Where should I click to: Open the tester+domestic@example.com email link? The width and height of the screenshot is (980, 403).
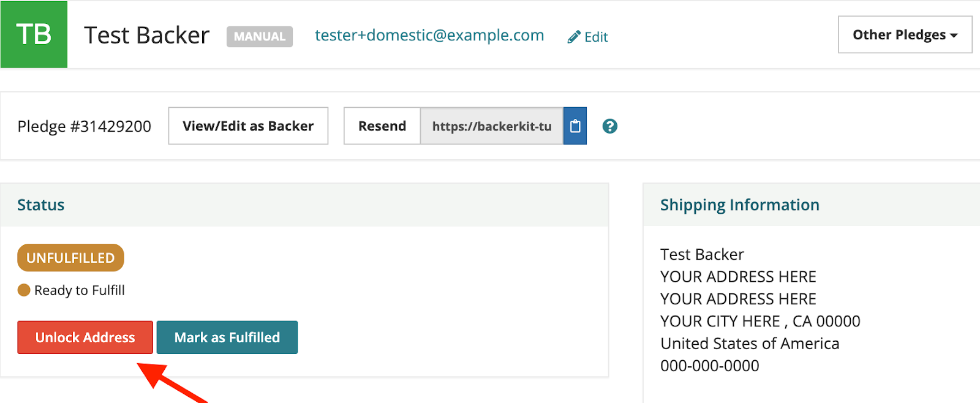coord(429,36)
